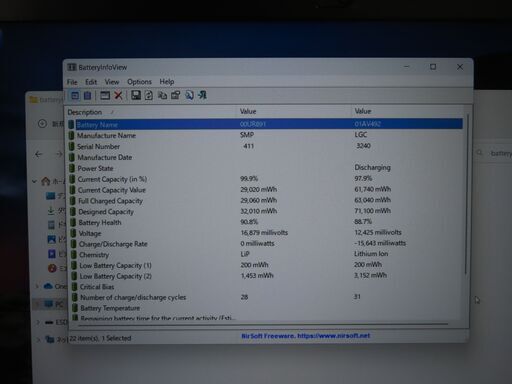Save selected items with floppy disk icon
Viewport: 512px width, 384px height.
[136, 95]
